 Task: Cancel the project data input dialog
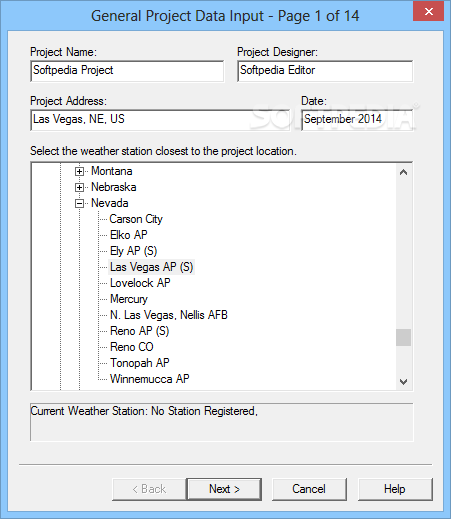(x=309, y=489)
